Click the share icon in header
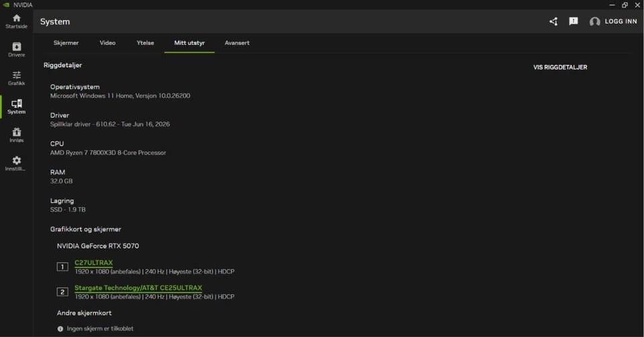The width and height of the screenshot is (644, 337). (x=553, y=21)
